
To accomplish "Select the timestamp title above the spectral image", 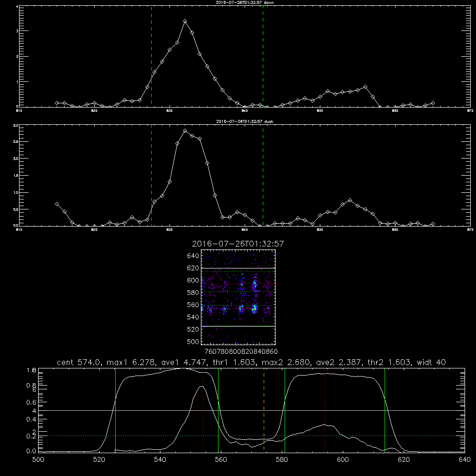I will tap(238, 244).
